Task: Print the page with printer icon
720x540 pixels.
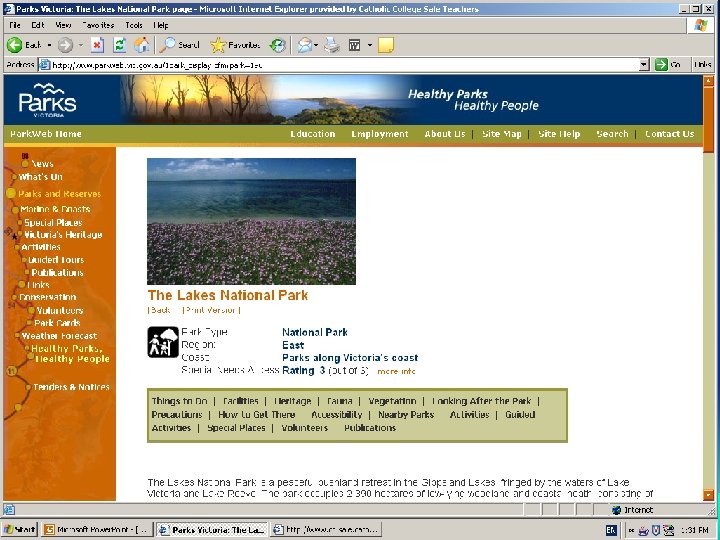Action: (332, 45)
